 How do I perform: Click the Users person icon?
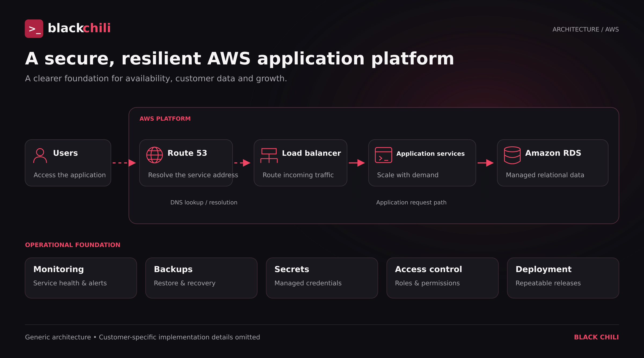[40, 156]
